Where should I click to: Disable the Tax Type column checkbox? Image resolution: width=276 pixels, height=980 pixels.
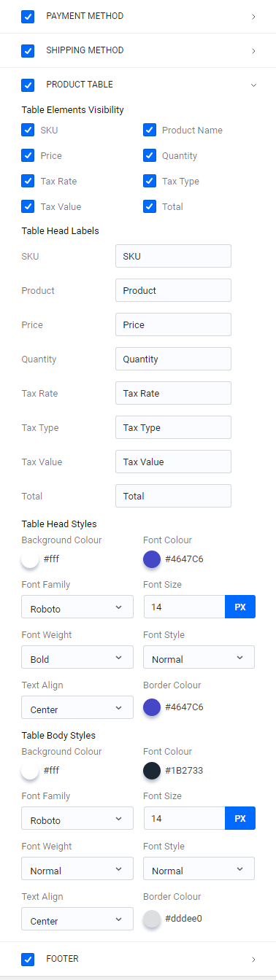click(x=150, y=181)
